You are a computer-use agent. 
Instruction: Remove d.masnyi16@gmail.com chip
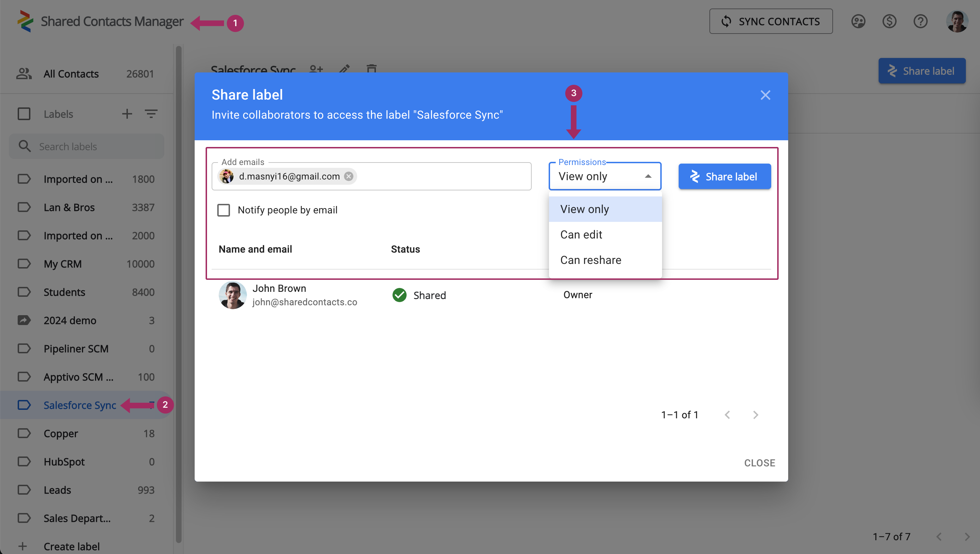tap(348, 176)
